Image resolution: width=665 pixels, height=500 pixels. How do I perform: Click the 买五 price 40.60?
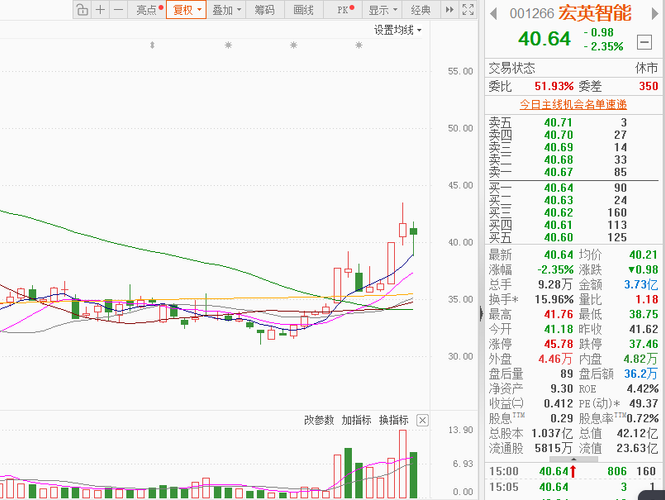point(558,237)
